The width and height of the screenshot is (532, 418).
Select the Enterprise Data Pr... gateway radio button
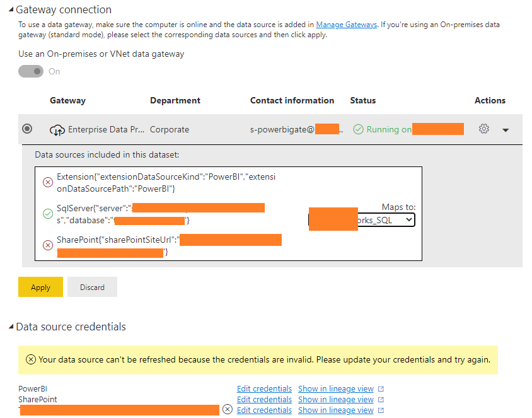[x=27, y=129]
